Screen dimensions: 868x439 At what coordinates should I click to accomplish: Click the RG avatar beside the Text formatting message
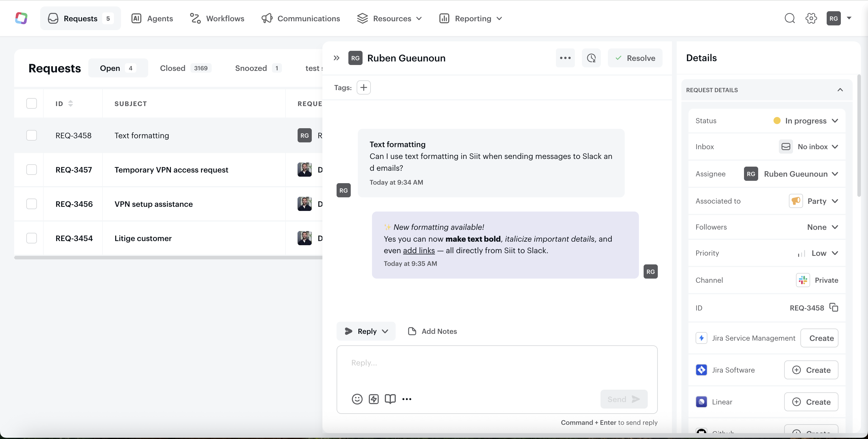click(x=343, y=190)
